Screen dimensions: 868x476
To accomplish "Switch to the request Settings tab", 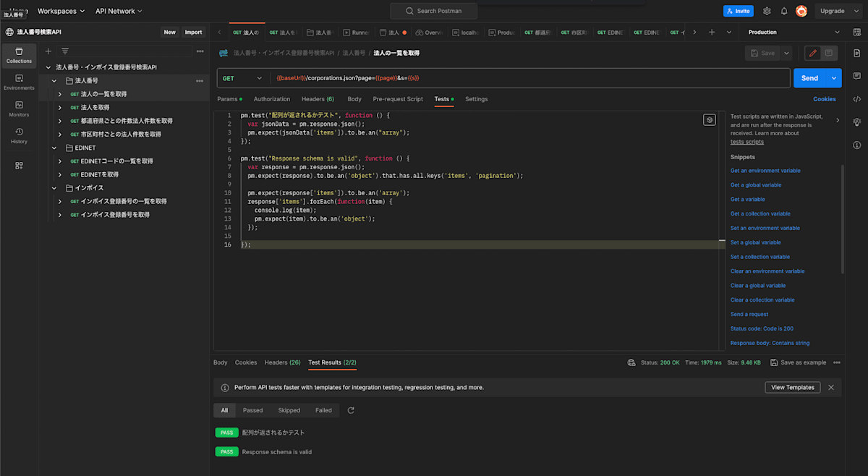I will pyautogui.click(x=476, y=99).
